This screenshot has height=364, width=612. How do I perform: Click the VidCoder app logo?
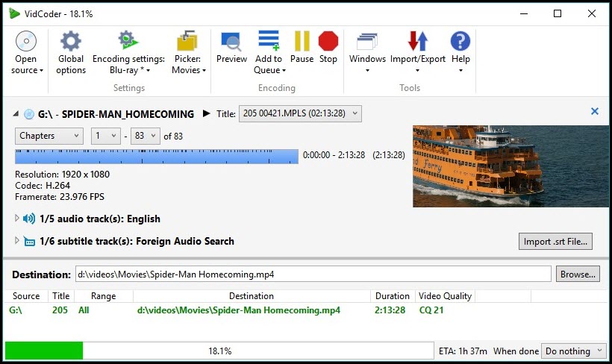(14, 13)
